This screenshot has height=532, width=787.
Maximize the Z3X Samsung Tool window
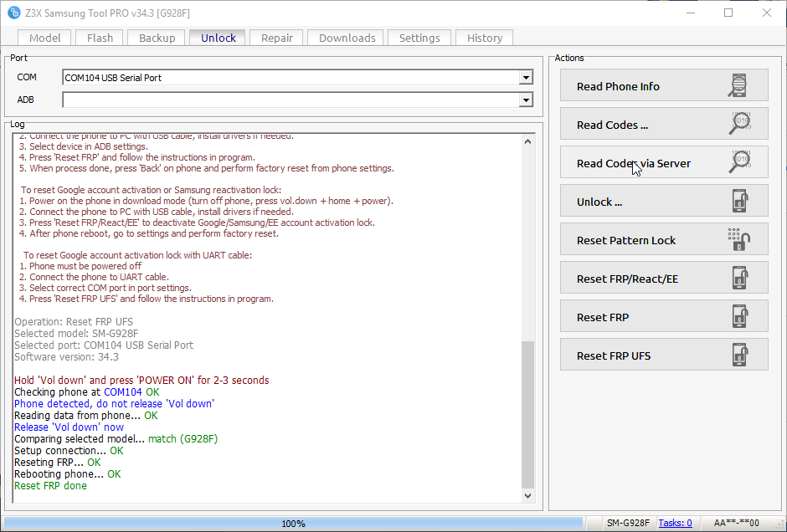coord(728,13)
